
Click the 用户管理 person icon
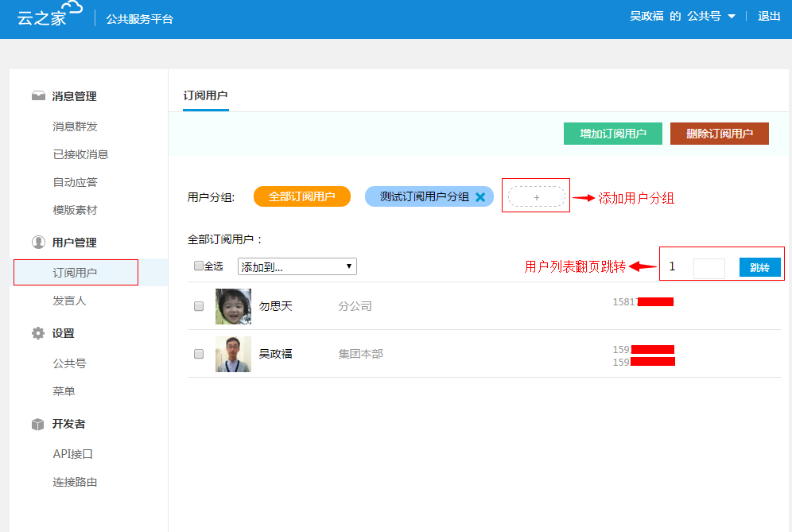pos(38,243)
